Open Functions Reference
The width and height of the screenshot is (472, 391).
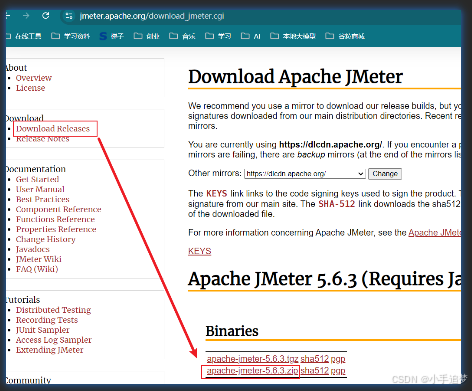[55, 219]
